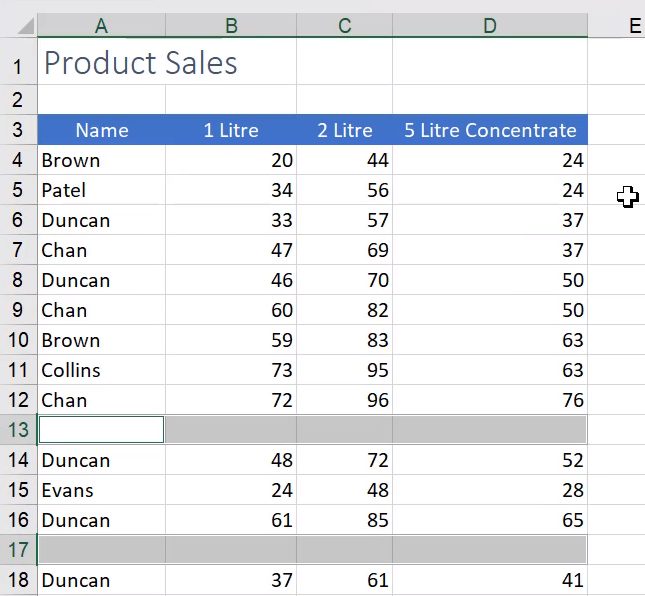Click the 5 Litre Concentrate header cell
The width and height of the screenshot is (645, 596).
coord(490,130)
